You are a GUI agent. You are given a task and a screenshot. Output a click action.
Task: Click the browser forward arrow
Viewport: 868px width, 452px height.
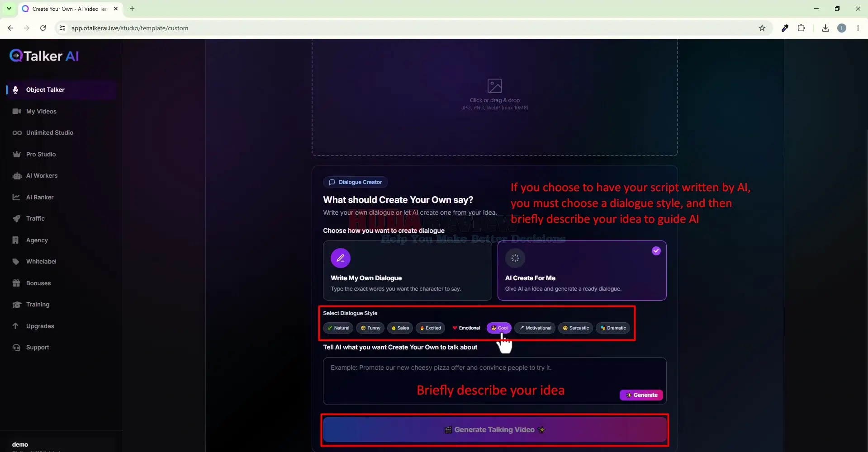[x=27, y=28]
